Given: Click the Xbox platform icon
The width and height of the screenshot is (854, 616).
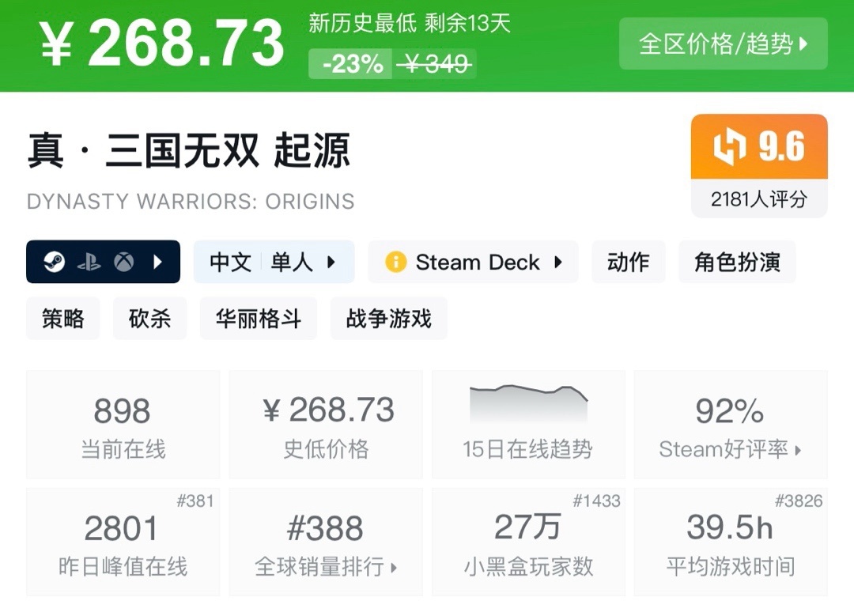Looking at the screenshot, I should [123, 262].
